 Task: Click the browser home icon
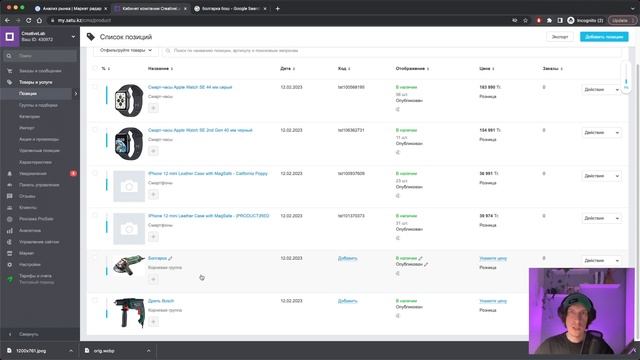[x=39, y=20]
